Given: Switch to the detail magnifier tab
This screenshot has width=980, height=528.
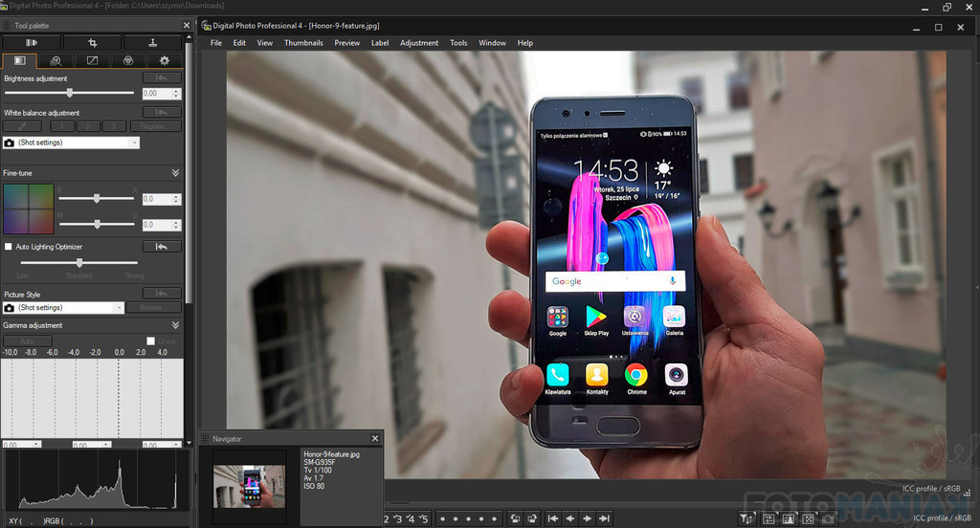Looking at the screenshot, I should point(56,60).
